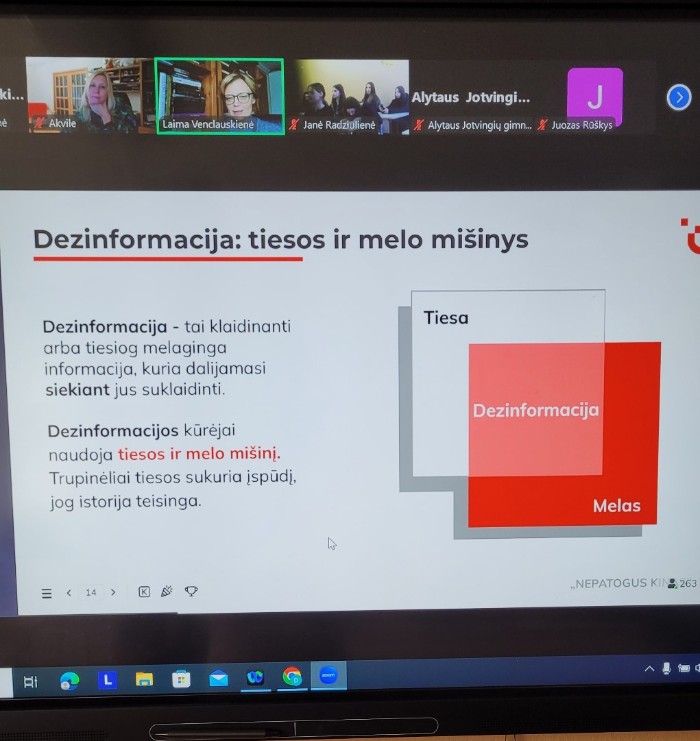Click the confetti party popper icon
700x741 pixels.
167,591
